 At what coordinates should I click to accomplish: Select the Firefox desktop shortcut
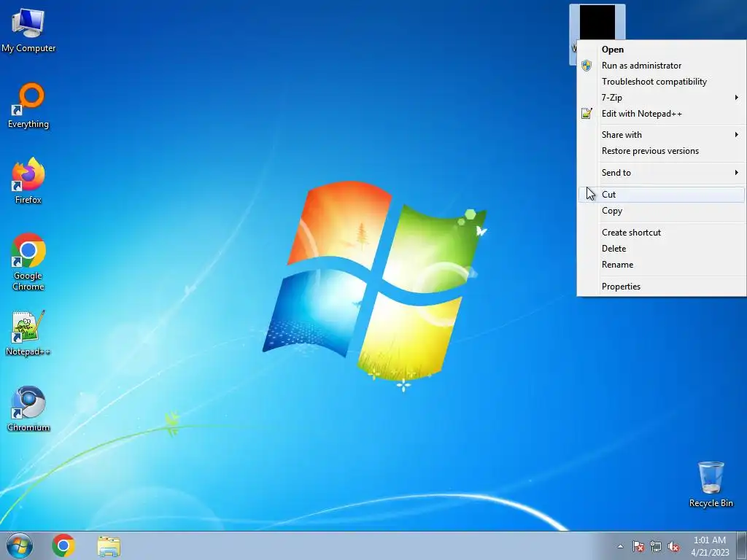point(28,181)
